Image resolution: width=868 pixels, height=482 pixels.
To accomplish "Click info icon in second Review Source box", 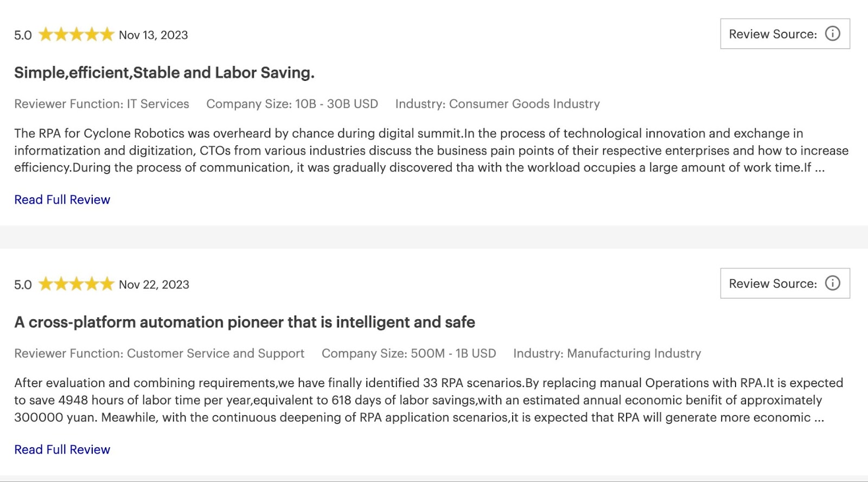I will pyautogui.click(x=832, y=283).
